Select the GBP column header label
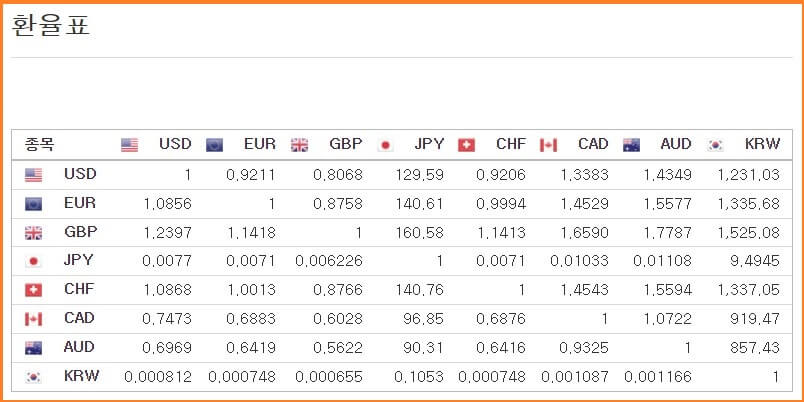The width and height of the screenshot is (804, 402). pos(346,144)
